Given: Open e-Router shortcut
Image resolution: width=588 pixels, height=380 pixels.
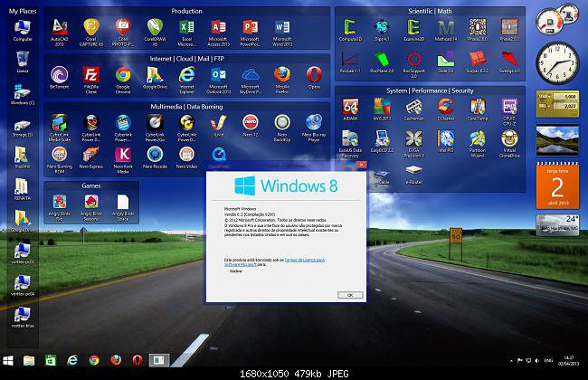Looking at the screenshot, I should [x=414, y=174].
